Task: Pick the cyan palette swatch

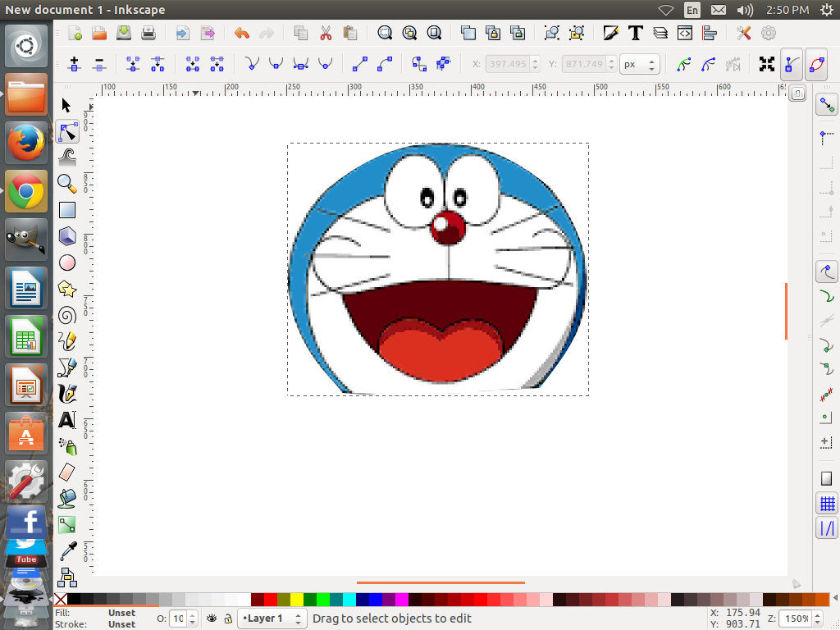Action: point(349,599)
